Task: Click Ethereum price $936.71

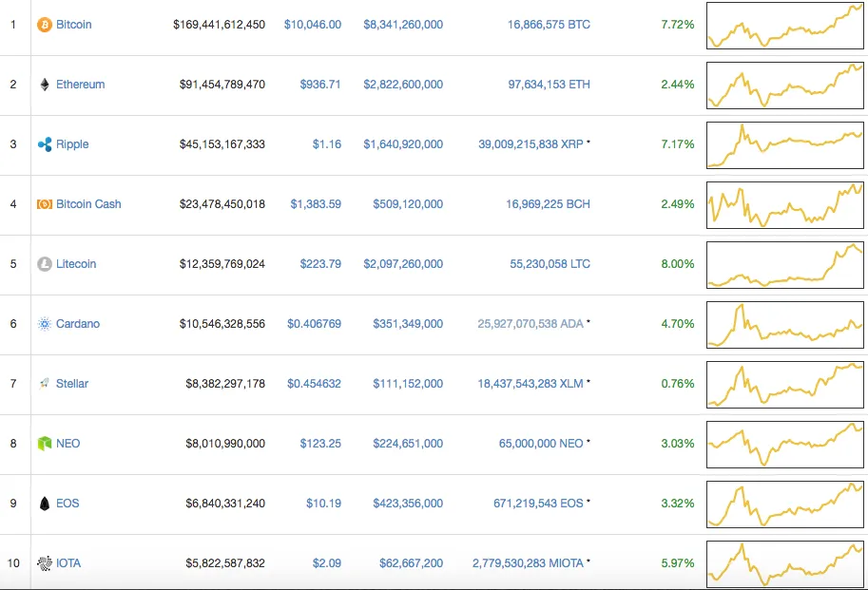Action: point(320,84)
